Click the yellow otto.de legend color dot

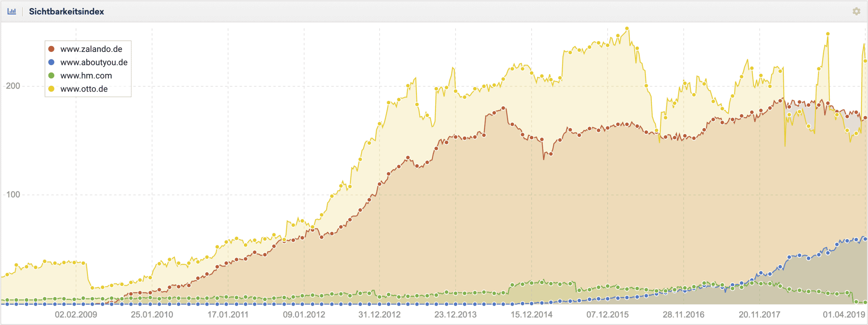(x=51, y=89)
